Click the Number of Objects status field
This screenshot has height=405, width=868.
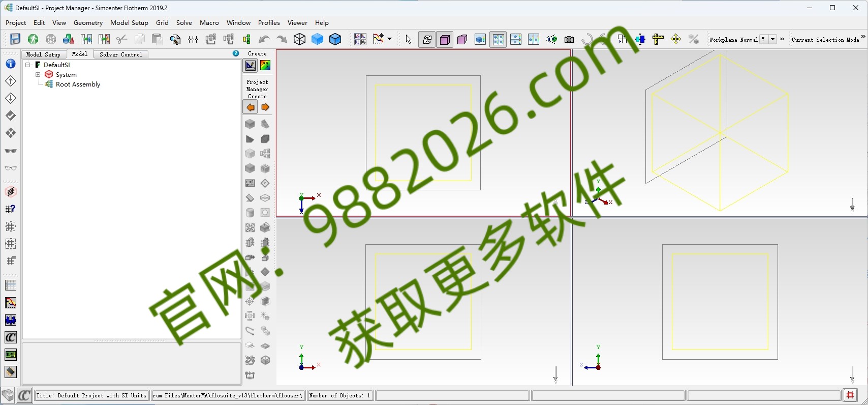click(340, 395)
